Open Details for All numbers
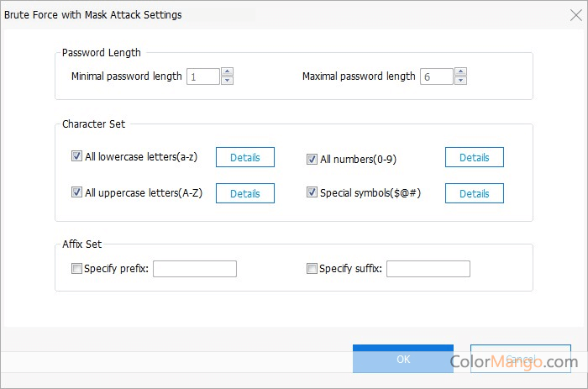The height and width of the screenshot is (389, 588). (x=474, y=157)
